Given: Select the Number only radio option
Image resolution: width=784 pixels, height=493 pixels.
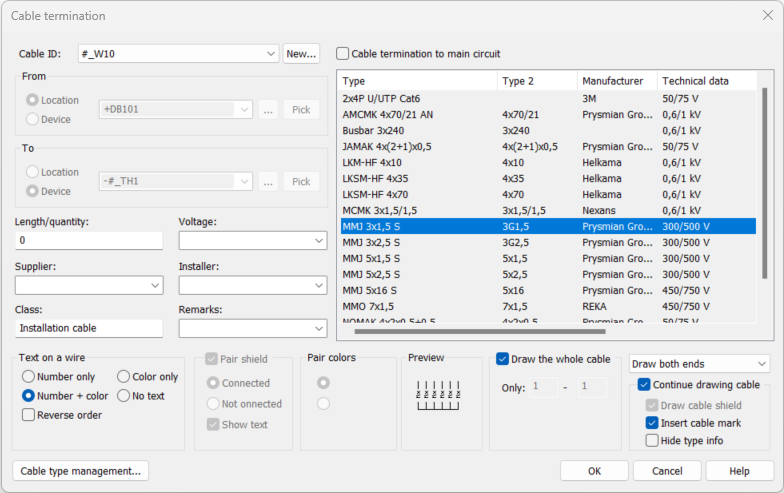Looking at the screenshot, I should pyautogui.click(x=29, y=377).
